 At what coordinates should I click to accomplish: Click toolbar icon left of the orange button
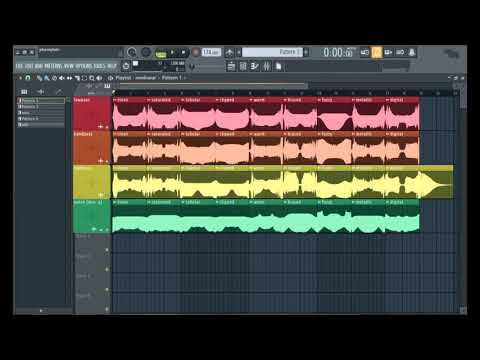pyautogui.click(x=365, y=52)
